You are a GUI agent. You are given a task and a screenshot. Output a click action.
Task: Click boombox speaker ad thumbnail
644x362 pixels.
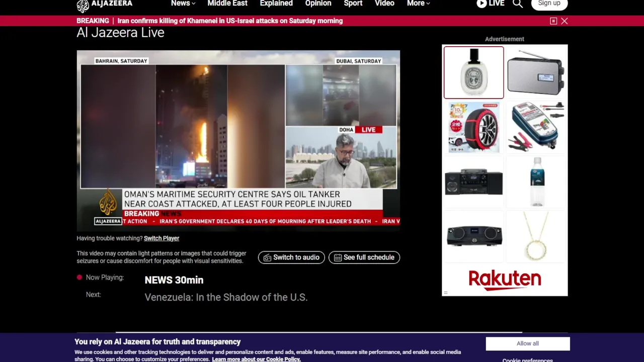click(x=474, y=236)
